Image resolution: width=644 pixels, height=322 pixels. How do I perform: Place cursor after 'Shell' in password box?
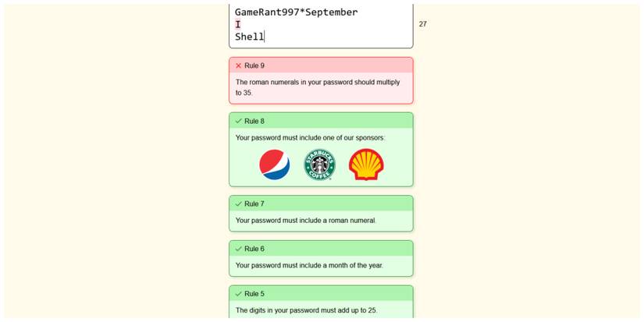(x=265, y=37)
